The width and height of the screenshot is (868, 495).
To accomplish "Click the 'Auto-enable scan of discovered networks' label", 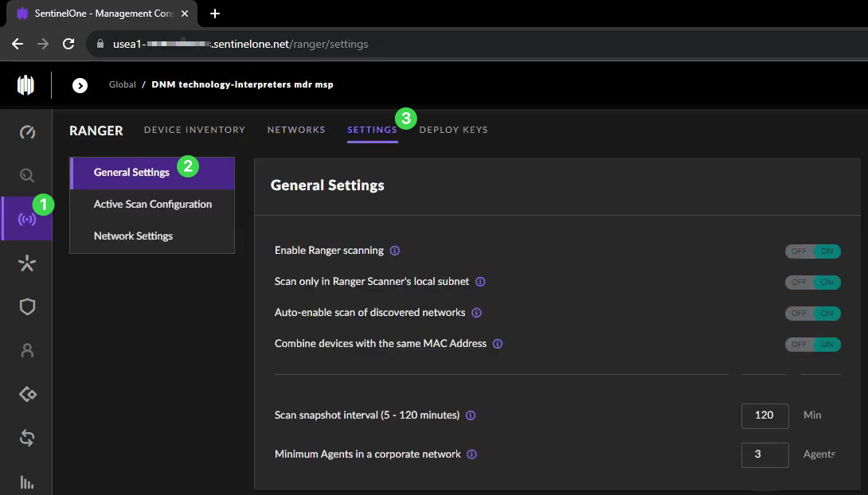I will pyautogui.click(x=369, y=313).
